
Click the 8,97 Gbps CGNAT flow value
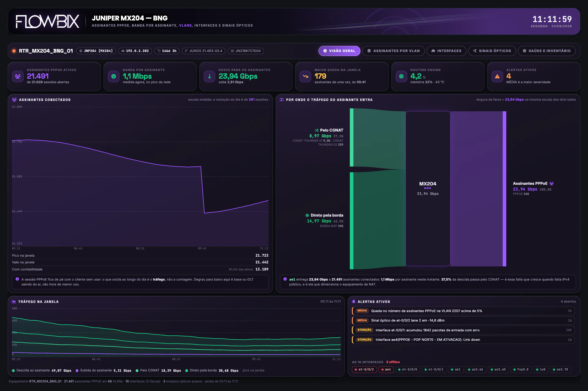pos(320,136)
